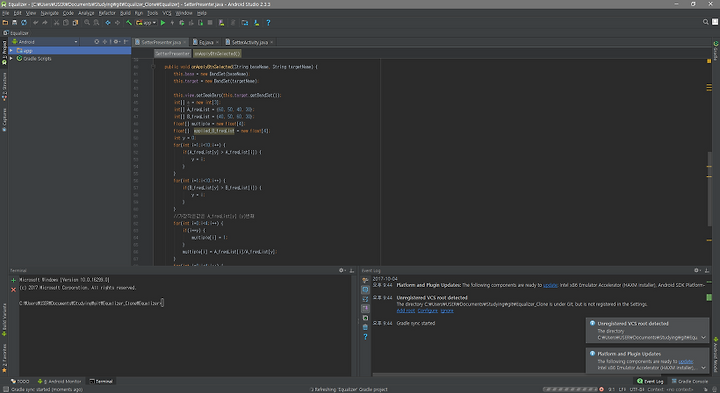Clear event log with the trash icon
The height and width of the screenshot is (393, 720).
[x=365, y=327]
